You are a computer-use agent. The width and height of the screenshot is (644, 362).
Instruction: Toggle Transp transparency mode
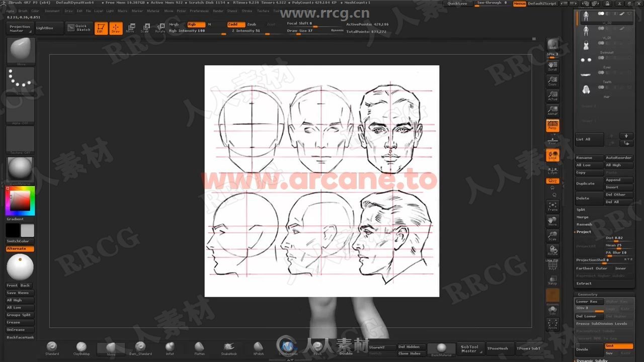552,280
